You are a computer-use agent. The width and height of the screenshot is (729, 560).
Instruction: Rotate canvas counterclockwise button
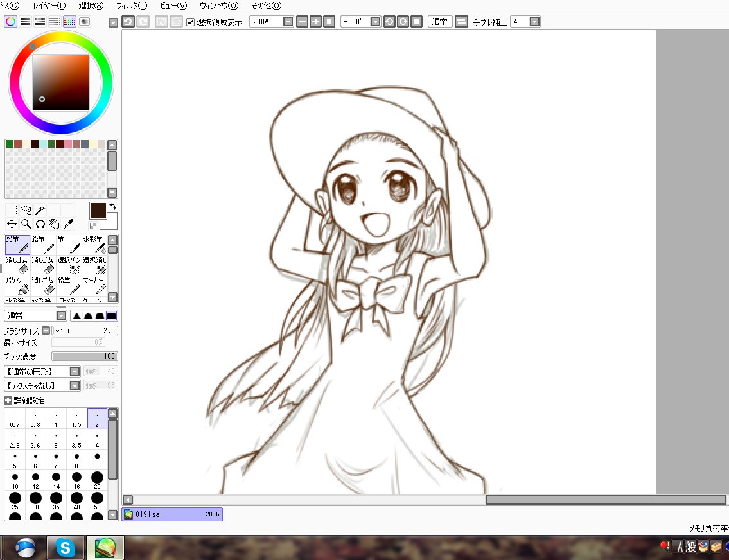[x=390, y=21]
